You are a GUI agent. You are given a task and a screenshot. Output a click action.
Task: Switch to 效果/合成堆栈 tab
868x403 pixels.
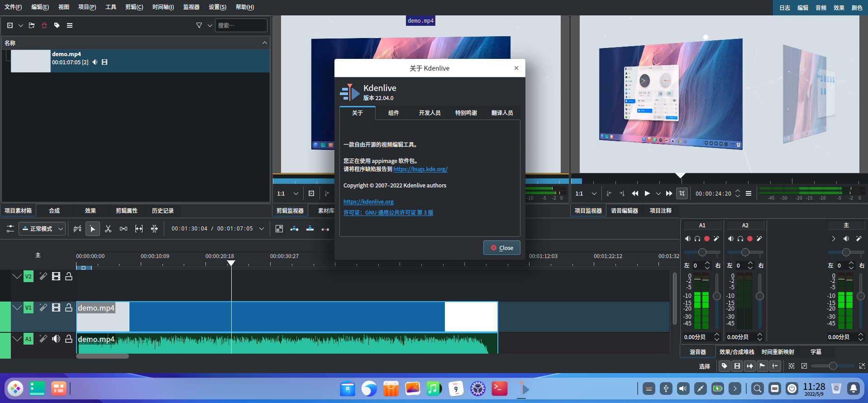[737, 352]
